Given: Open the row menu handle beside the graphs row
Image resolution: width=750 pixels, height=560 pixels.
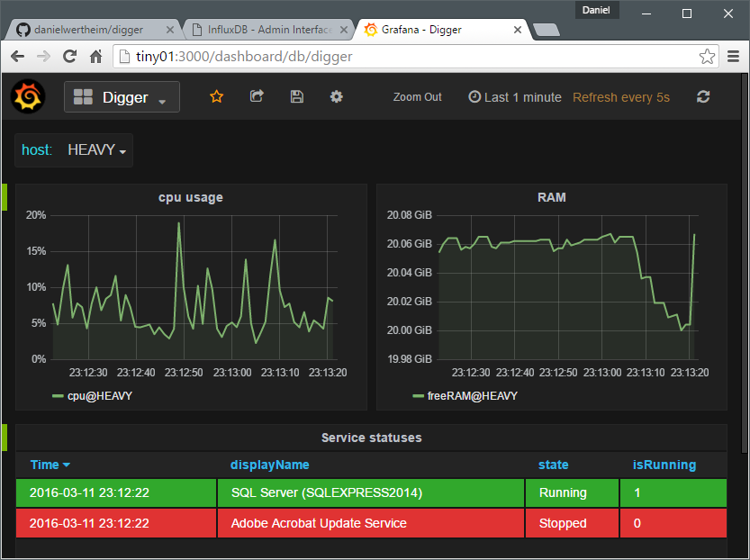Looking at the screenshot, I should click(x=5, y=197).
